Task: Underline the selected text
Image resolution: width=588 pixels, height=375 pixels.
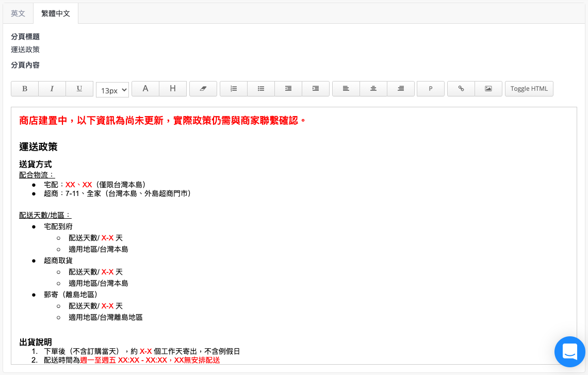Action: tap(79, 89)
